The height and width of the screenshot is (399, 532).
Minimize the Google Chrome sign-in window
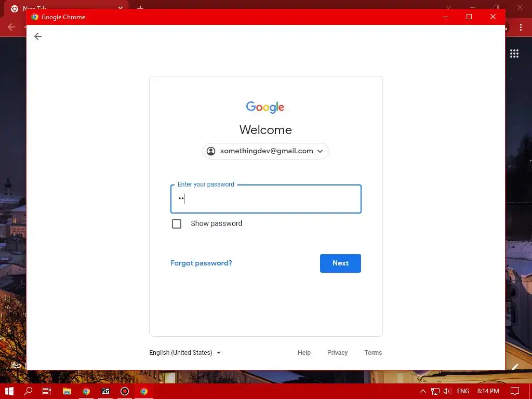click(446, 17)
